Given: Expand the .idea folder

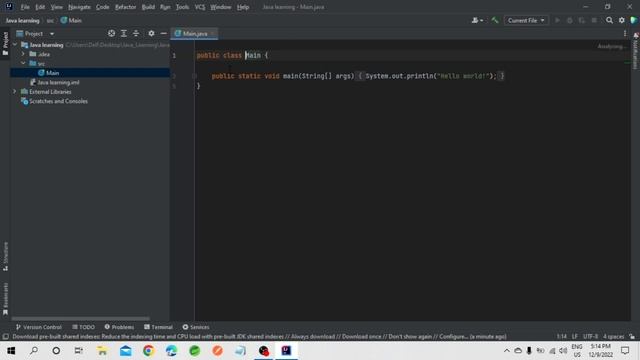Looking at the screenshot, I should (23, 54).
